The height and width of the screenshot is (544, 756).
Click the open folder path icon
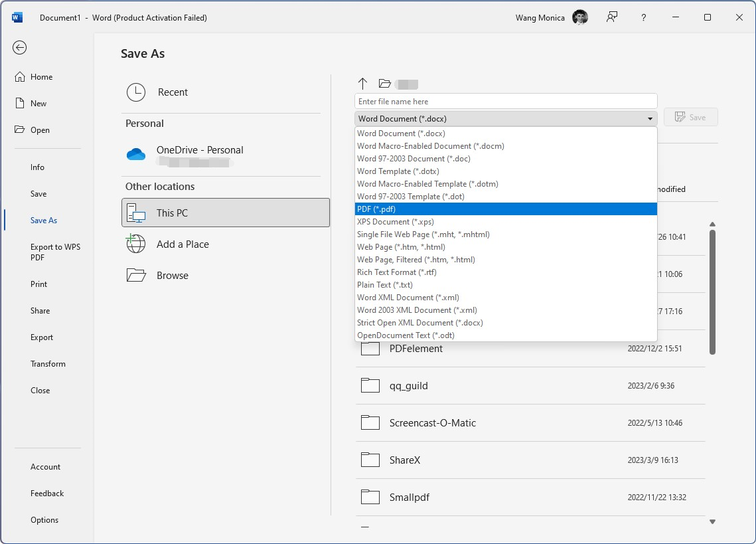tap(384, 84)
